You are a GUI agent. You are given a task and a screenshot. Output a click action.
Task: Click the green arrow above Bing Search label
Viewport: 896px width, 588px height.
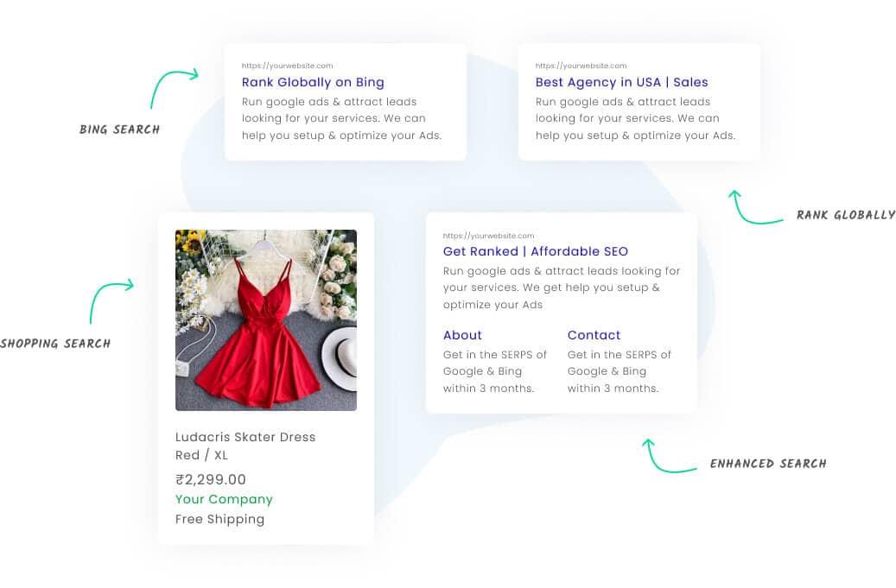(x=175, y=88)
